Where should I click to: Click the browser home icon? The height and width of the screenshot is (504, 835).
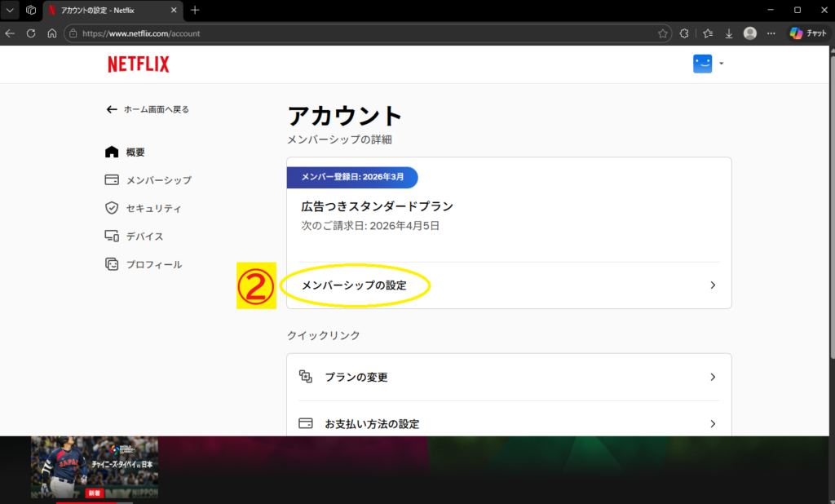pos(52,33)
